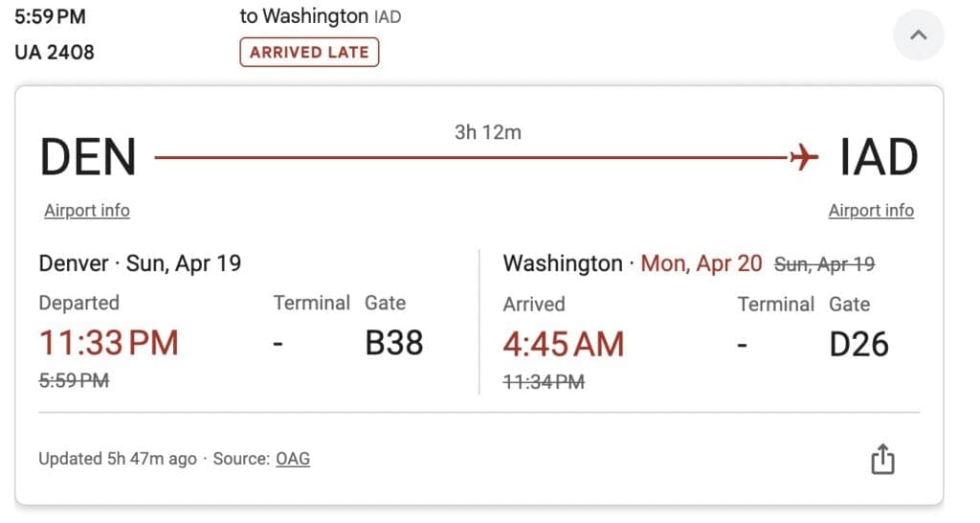Click the DEN airport code
This screenshot has height=523, width=980.
pos(88,157)
